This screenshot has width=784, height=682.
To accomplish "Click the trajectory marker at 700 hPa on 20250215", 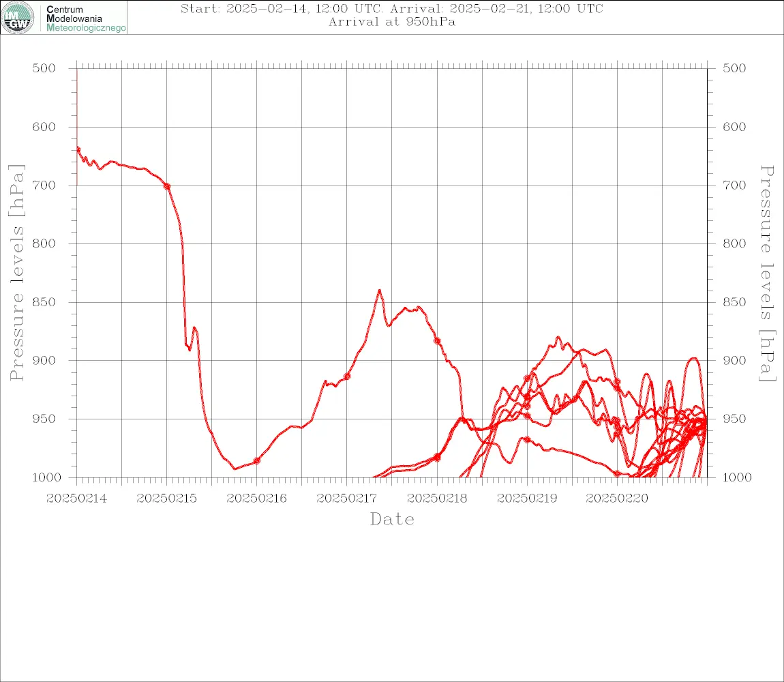I will coord(168,186).
